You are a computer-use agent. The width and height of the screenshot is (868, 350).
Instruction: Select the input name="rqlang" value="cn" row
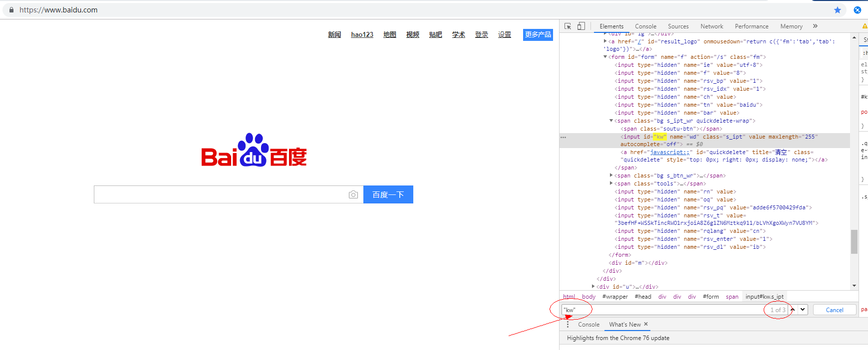690,231
